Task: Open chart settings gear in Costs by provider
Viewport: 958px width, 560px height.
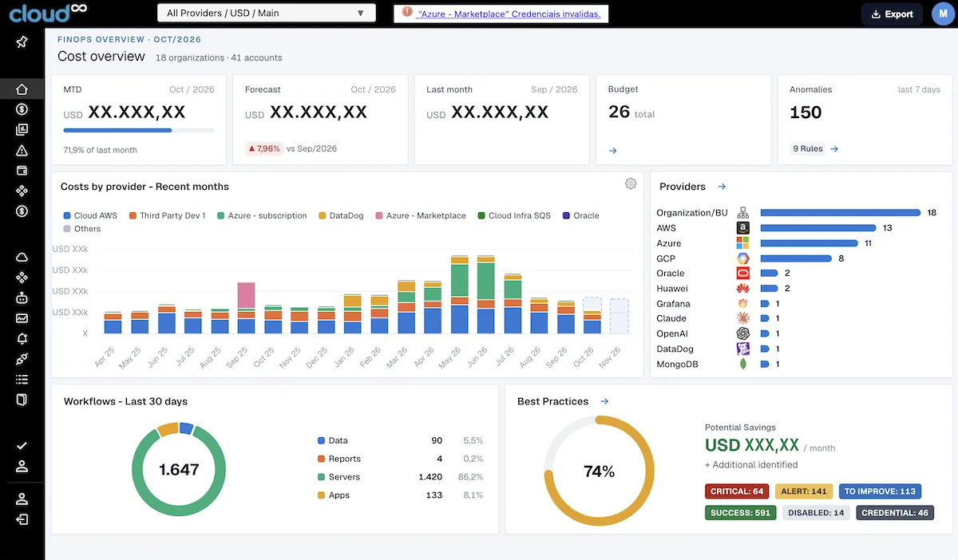Action: [x=631, y=184]
